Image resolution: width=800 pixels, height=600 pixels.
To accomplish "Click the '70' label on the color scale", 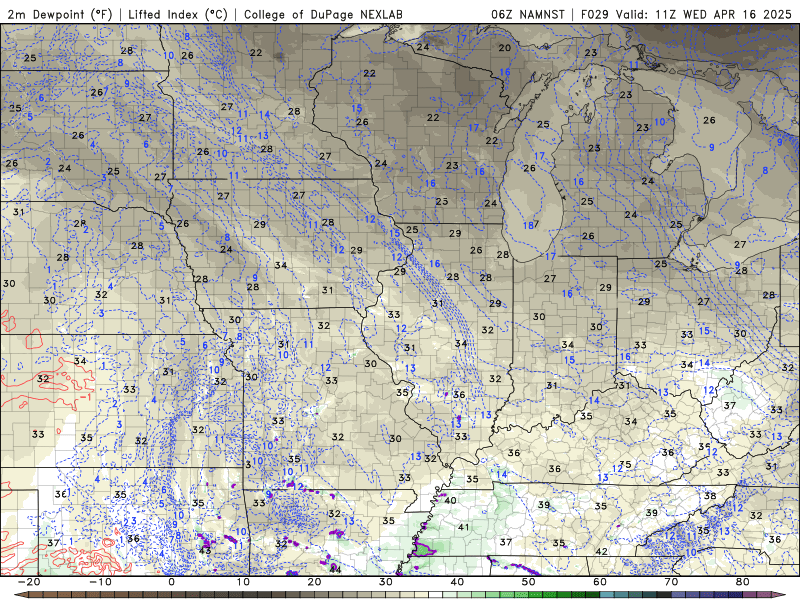I will pos(671,582).
